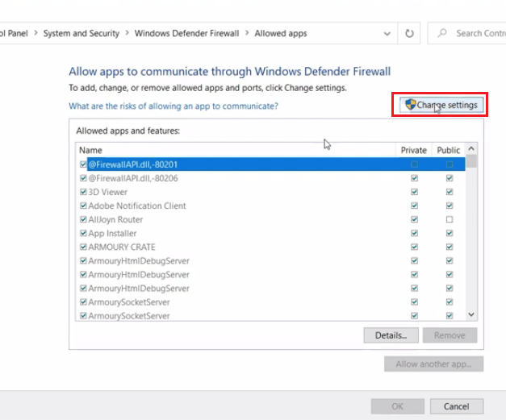
Task: Open Details for selected app
Action: (391, 335)
